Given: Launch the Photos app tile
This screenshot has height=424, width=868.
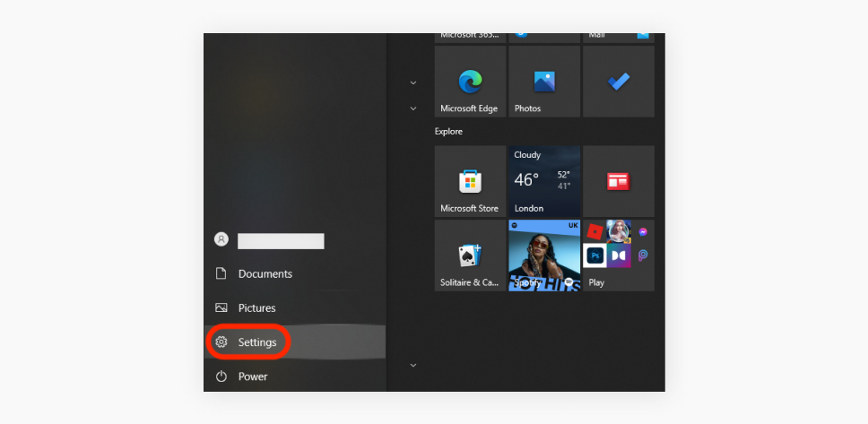Looking at the screenshot, I should click(x=544, y=82).
